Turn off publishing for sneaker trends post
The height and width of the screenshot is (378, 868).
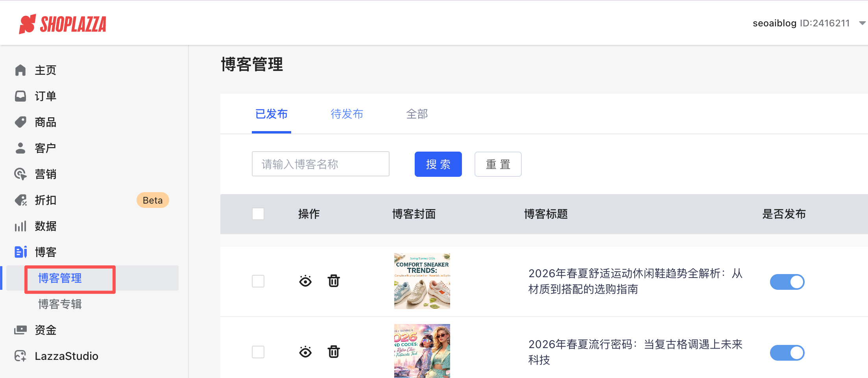787,282
